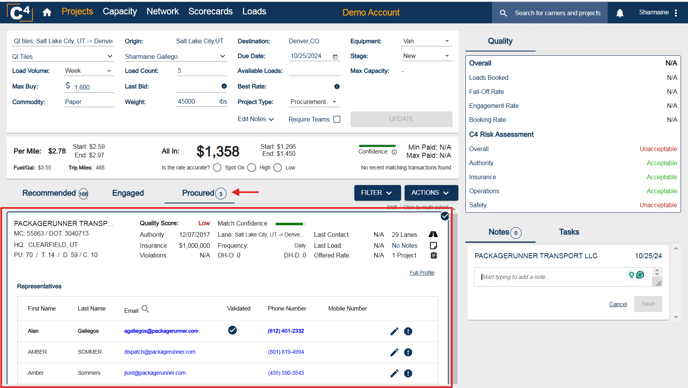
Task: Go to home via house icon
Action: click(47, 12)
